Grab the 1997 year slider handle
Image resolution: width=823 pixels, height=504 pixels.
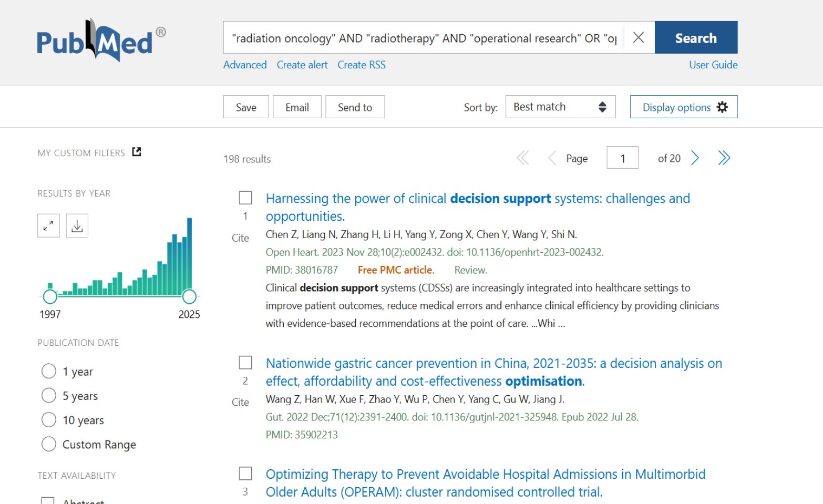[50, 296]
